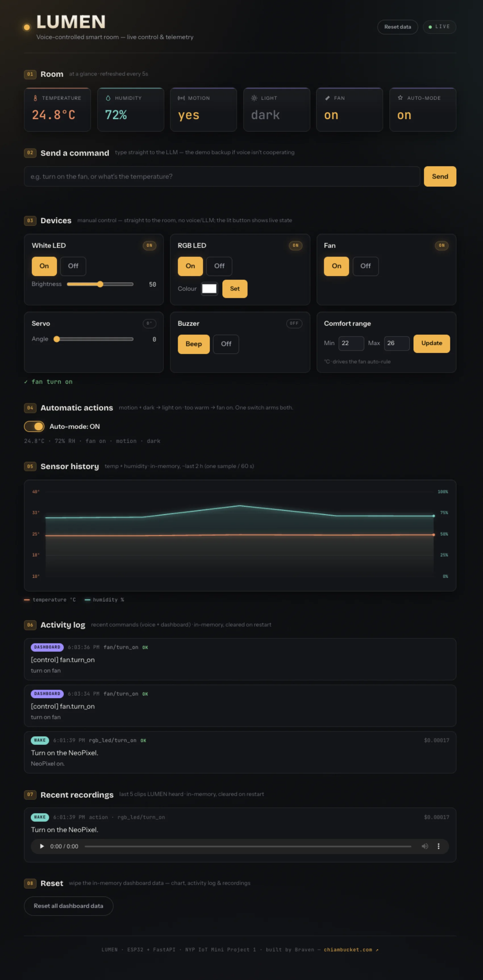Click the 'temperature °C' chart legend
The width and height of the screenshot is (483, 980).
(50, 600)
